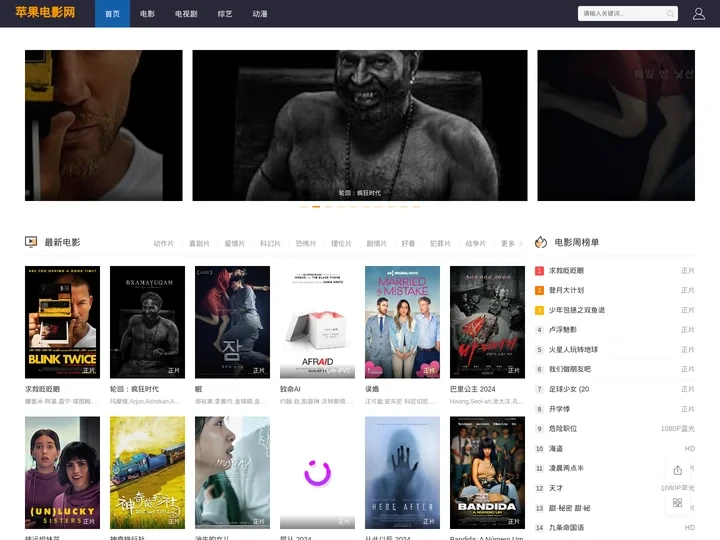
Task: Open rank 10 海盗 entry
Action: tap(615, 448)
